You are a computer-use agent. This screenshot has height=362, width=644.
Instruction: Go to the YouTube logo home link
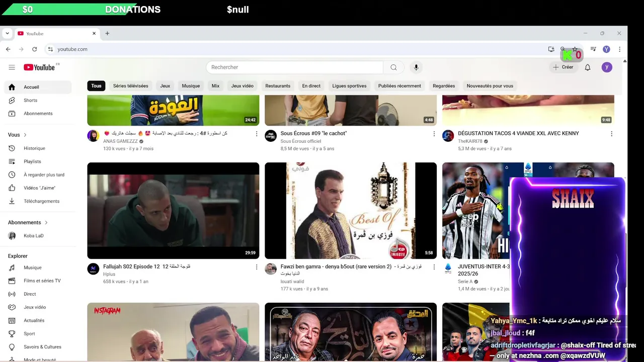[x=39, y=67]
